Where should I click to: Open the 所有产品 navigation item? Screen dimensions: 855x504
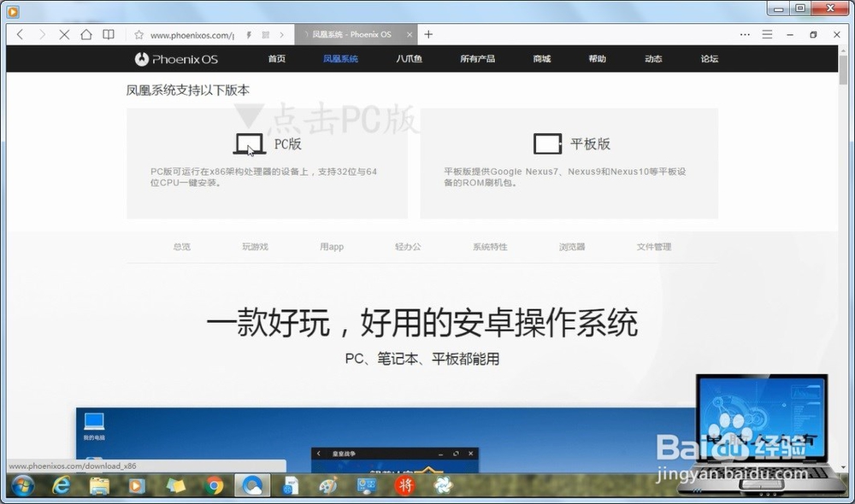pos(477,59)
